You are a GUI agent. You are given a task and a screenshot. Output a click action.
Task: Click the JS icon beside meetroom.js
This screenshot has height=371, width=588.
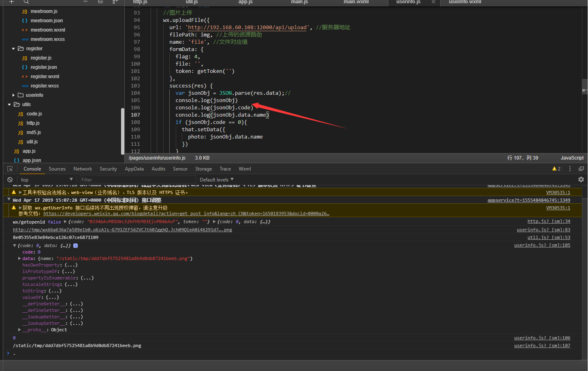25,12
